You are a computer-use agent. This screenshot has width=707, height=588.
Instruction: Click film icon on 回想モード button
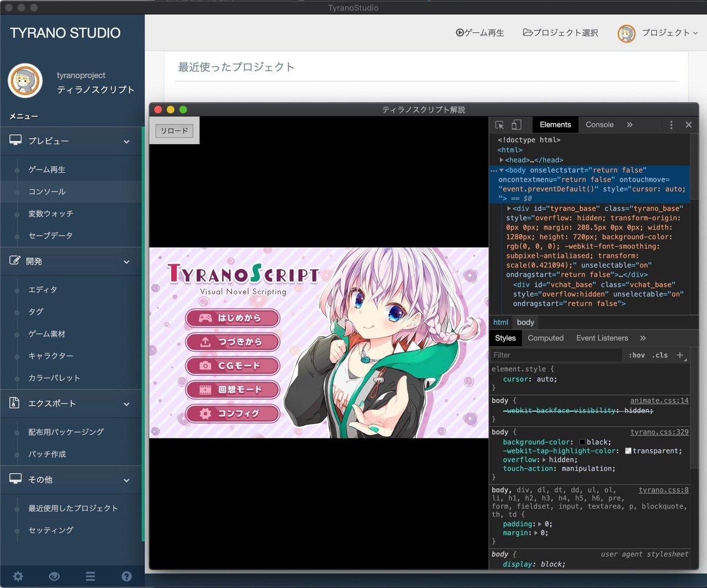(205, 389)
